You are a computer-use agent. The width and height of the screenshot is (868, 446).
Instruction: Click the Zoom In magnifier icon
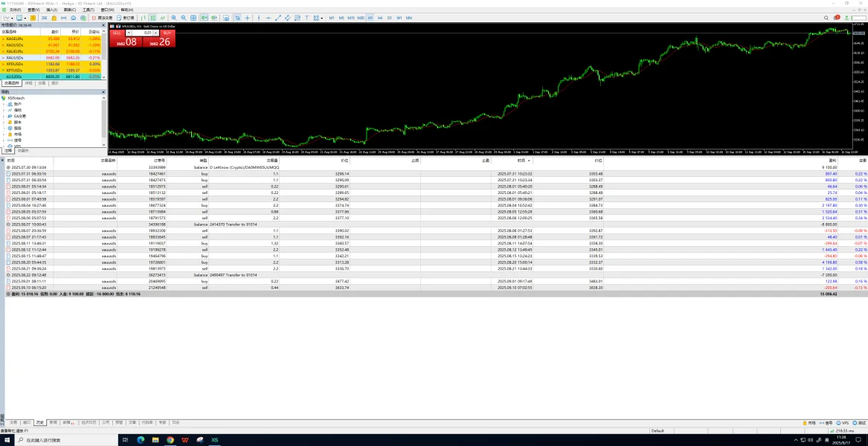(174, 17)
